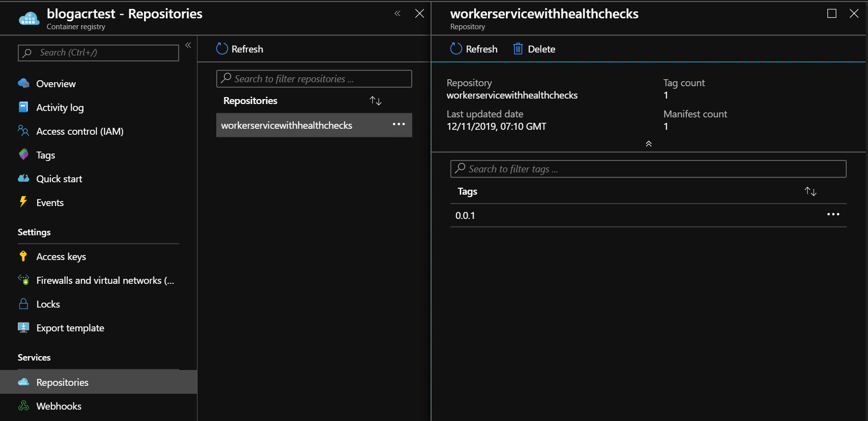Refresh the workerservicewithhealthchecks repository blade
Image resolution: width=868 pixels, height=421 pixels.
(x=474, y=49)
